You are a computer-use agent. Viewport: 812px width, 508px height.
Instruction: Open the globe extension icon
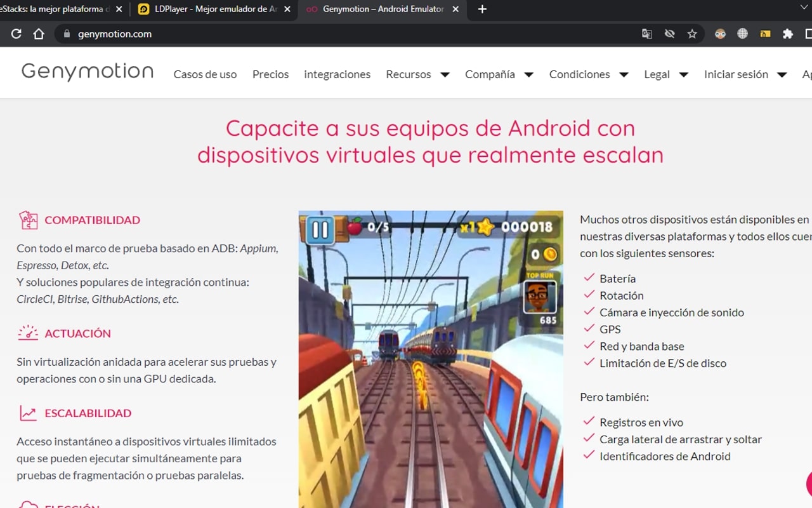click(742, 34)
